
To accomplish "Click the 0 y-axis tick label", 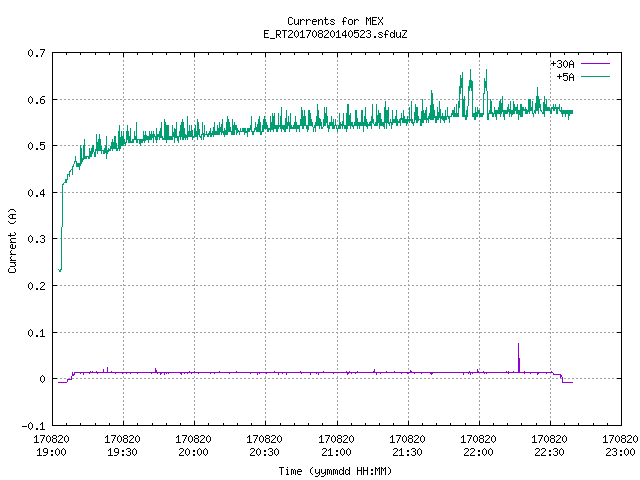I will click(42, 379).
